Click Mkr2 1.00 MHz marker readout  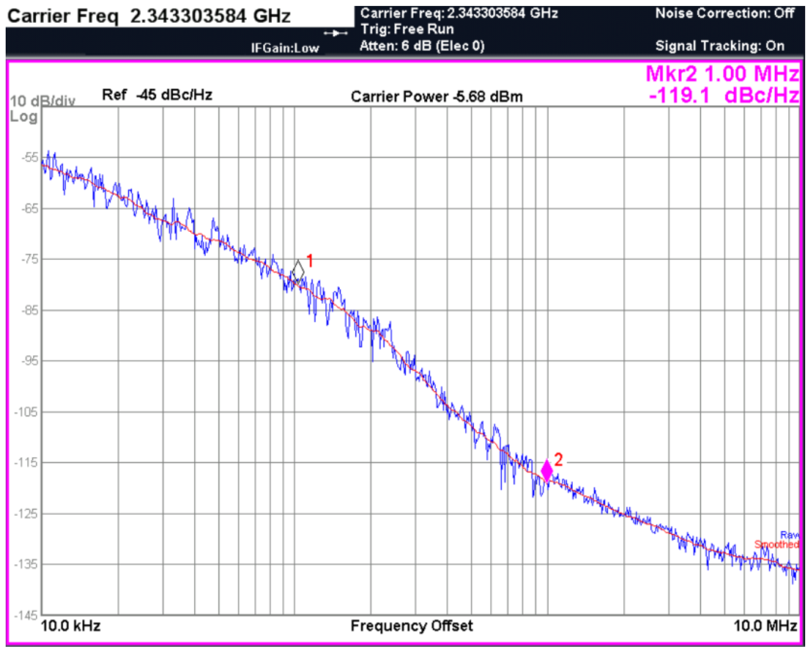[x=722, y=74]
